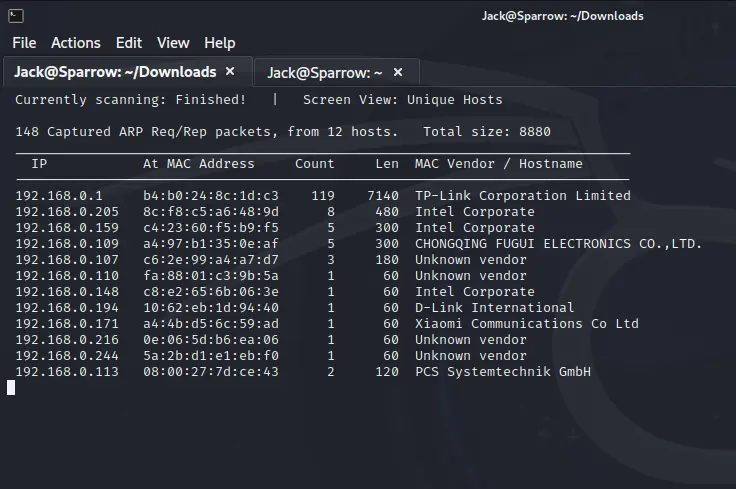Click the length value 180
The width and height of the screenshot is (736, 489).
tap(387, 260)
